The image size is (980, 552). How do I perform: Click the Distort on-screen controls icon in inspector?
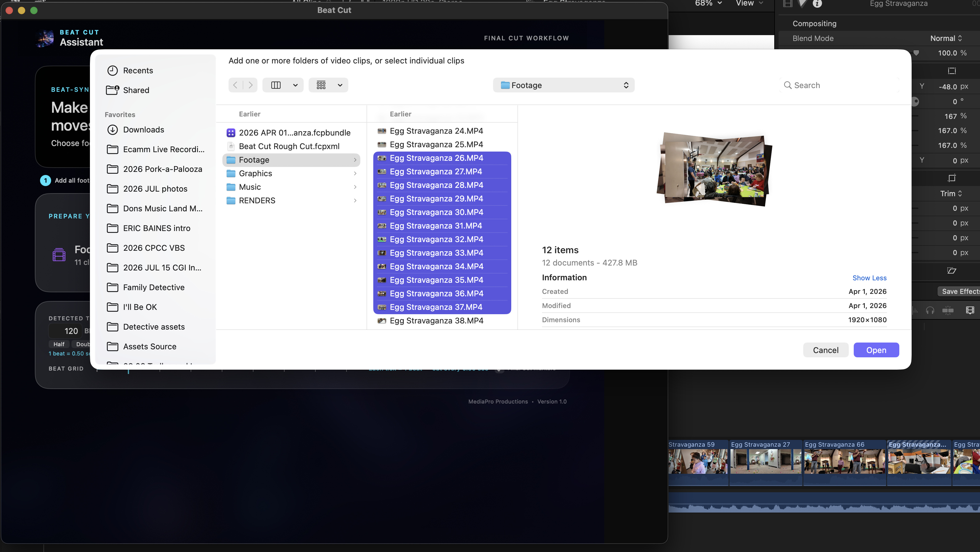click(x=951, y=270)
